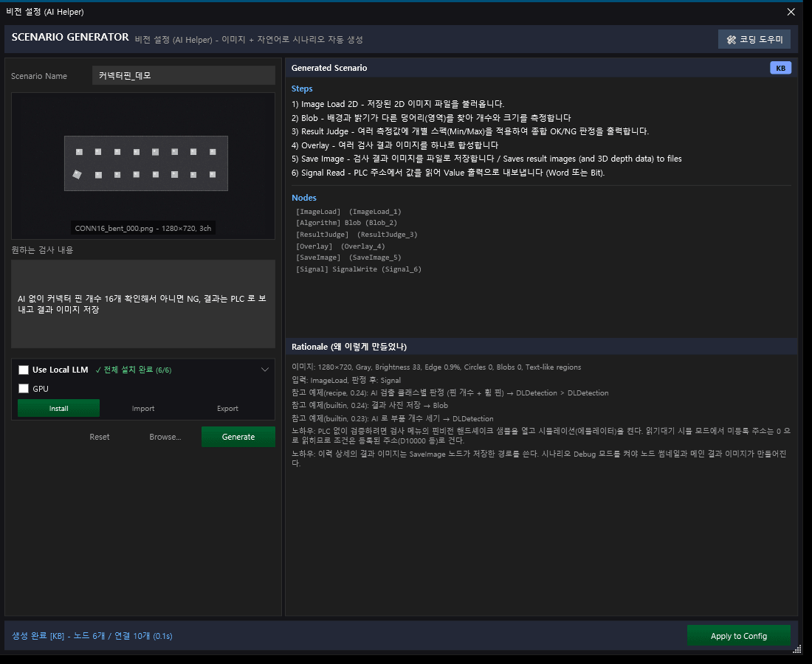This screenshot has width=812, height=664.
Task: Enable the Use Local LLM checkbox
Action: pyautogui.click(x=24, y=370)
